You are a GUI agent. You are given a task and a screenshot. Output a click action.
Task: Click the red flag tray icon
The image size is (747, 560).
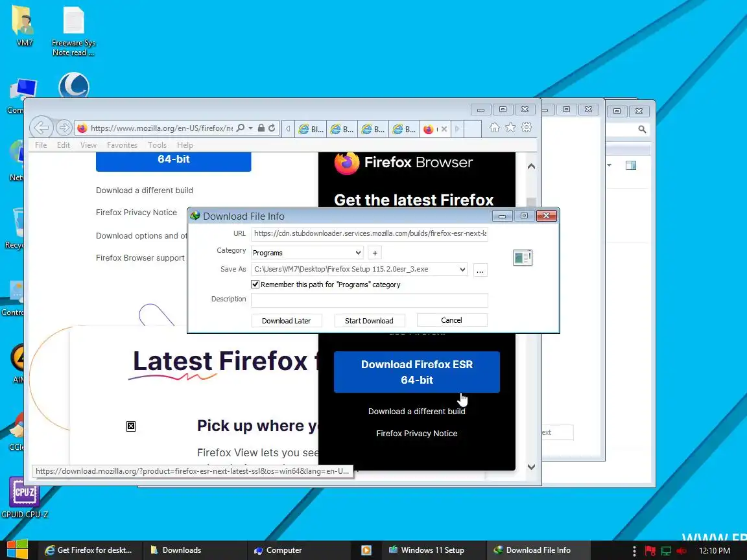[x=650, y=550]
